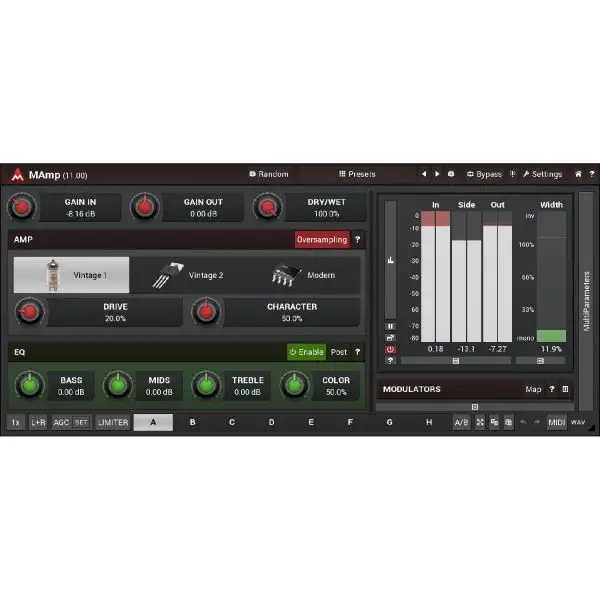Open the Oversampling options
This screenshot has width=600, height=600.
coord(321,240)
